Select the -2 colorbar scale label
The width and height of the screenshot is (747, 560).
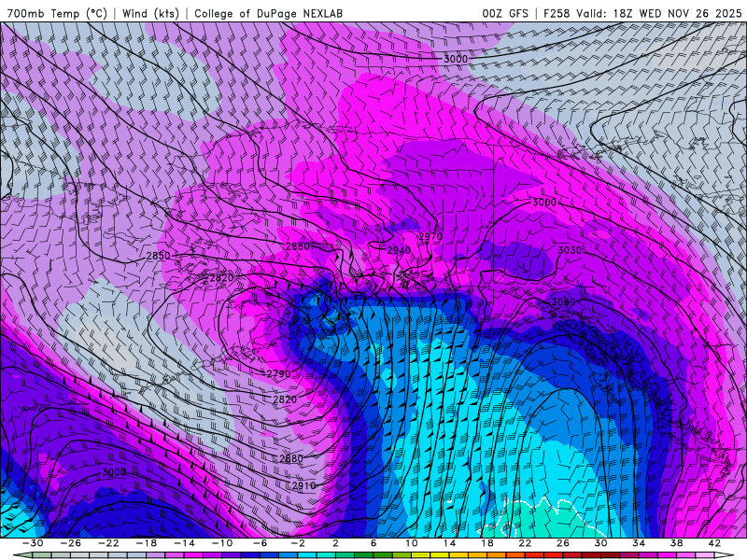298,543
